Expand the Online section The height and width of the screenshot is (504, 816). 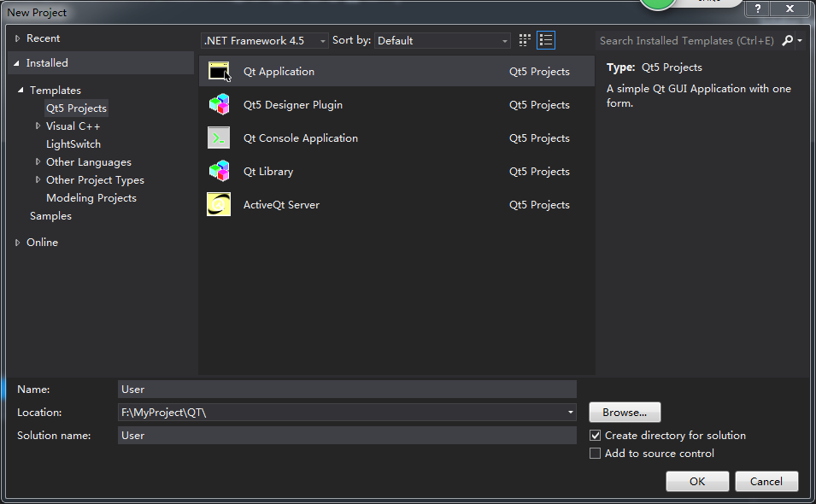coord(19,243)
